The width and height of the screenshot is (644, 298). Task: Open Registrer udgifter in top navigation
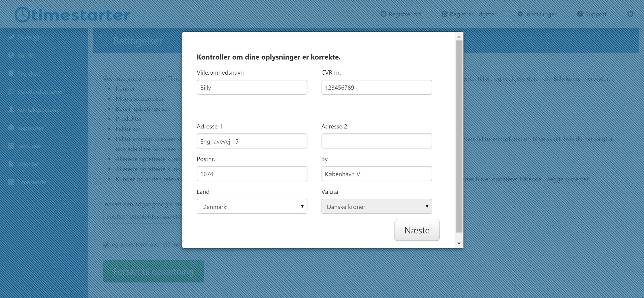pos(469,14)
